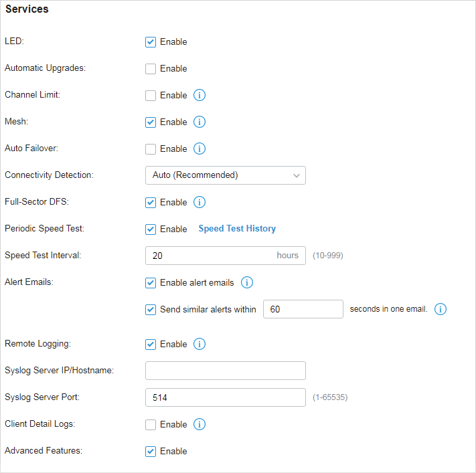Show the Mesh info tooltip icon
476x473 pixels.
(200, 122)
